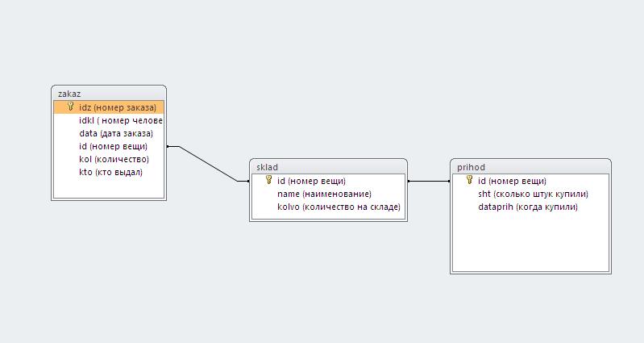Select field 'name (наименование)'
The height and width of the screenshot is (343, 644).
(x=329, y=194)
